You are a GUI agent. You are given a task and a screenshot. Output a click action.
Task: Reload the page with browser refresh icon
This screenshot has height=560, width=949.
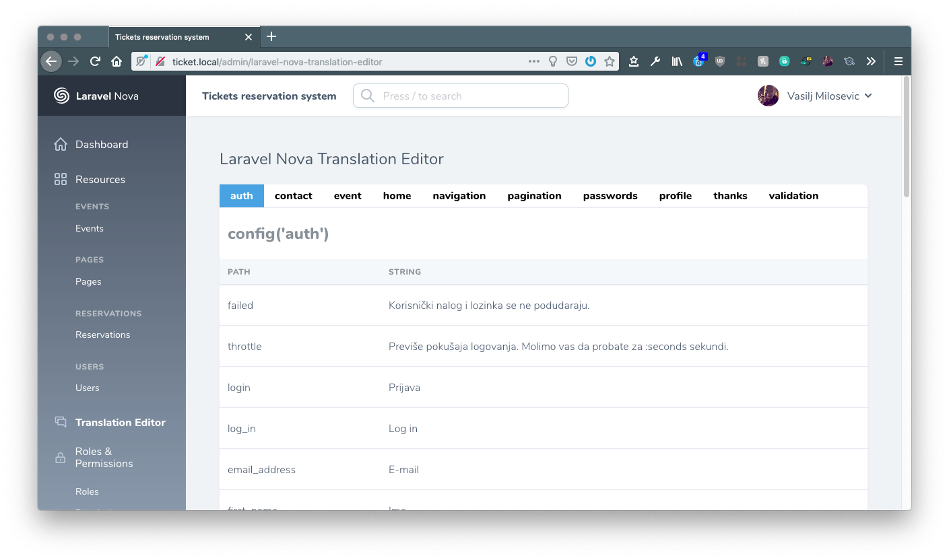[95, 61]
